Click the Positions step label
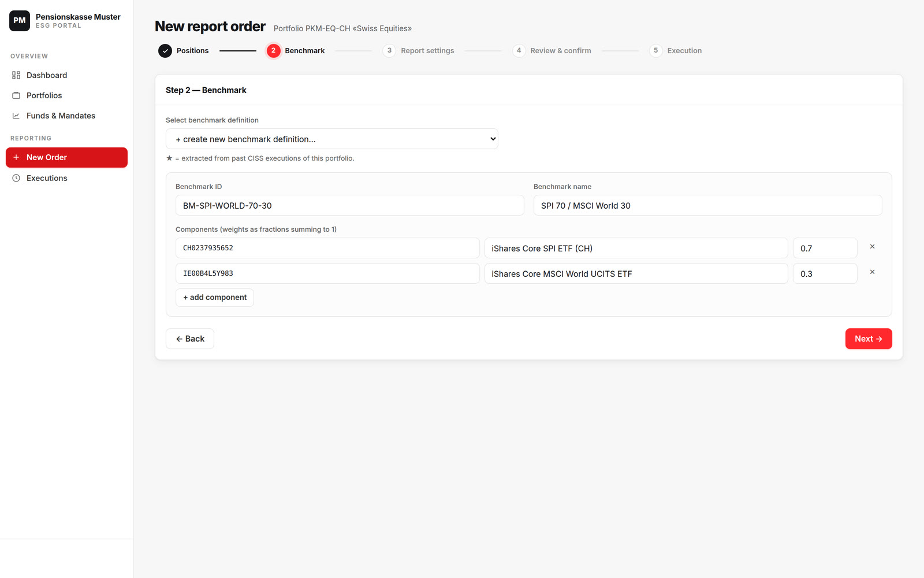The image size is (924, 578). tap(192, 51)
